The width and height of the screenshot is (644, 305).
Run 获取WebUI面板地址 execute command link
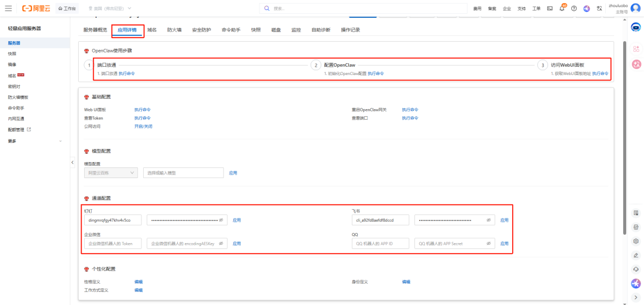click(600, 73)
